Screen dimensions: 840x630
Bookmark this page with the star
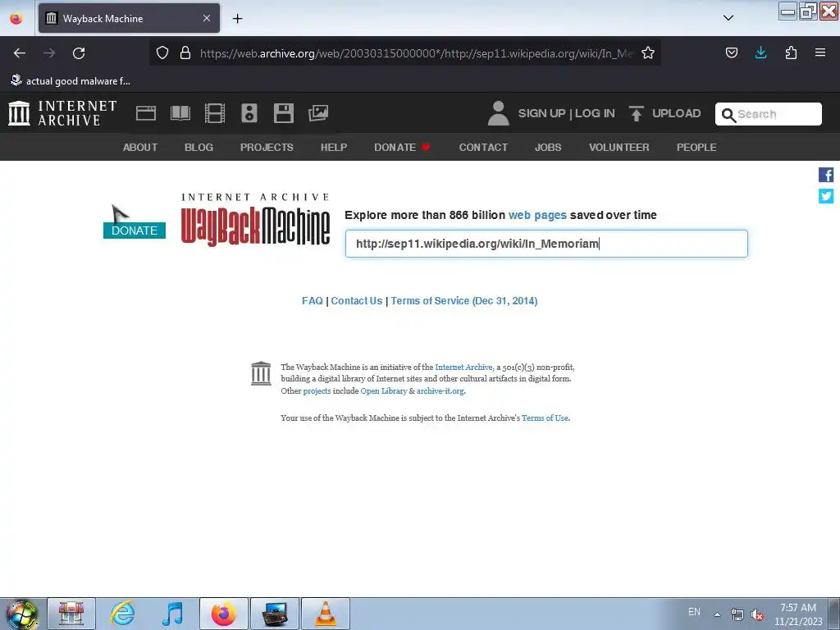point(648,52)
